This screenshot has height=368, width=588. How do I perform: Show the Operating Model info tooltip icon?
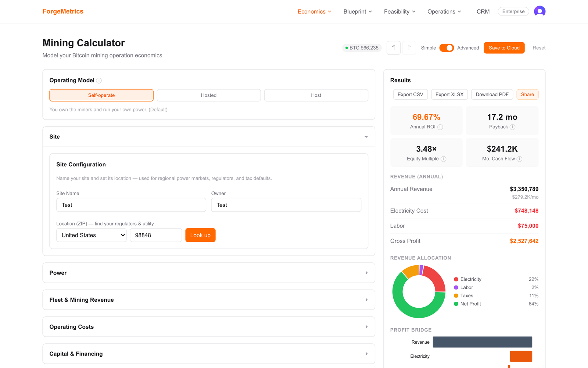(99, 81)
